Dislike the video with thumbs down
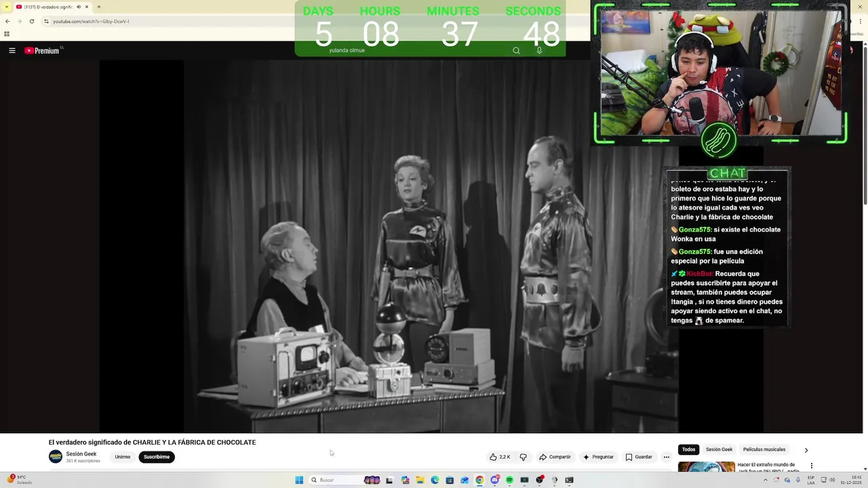The height and width of the screenshot is (488, 868). 523,457
